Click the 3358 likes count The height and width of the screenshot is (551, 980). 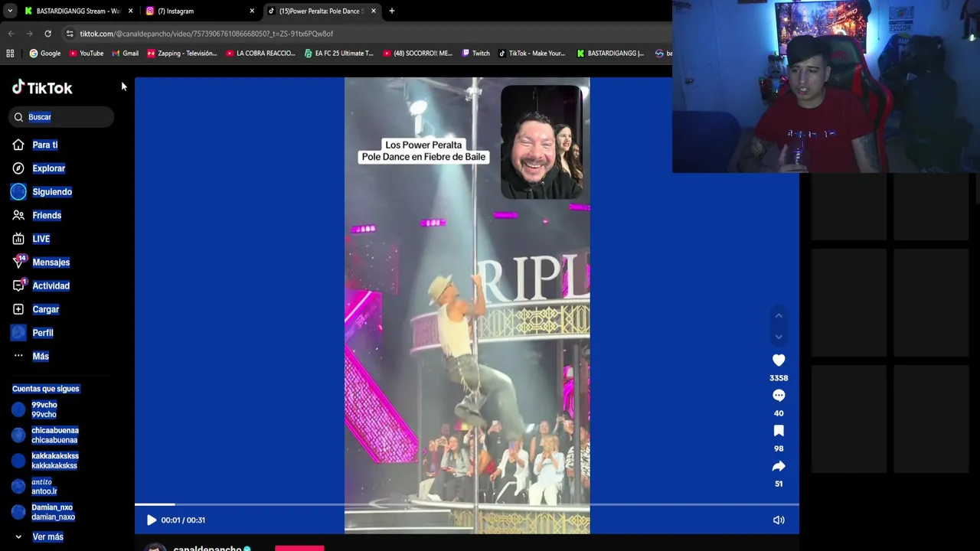point(779,378)
